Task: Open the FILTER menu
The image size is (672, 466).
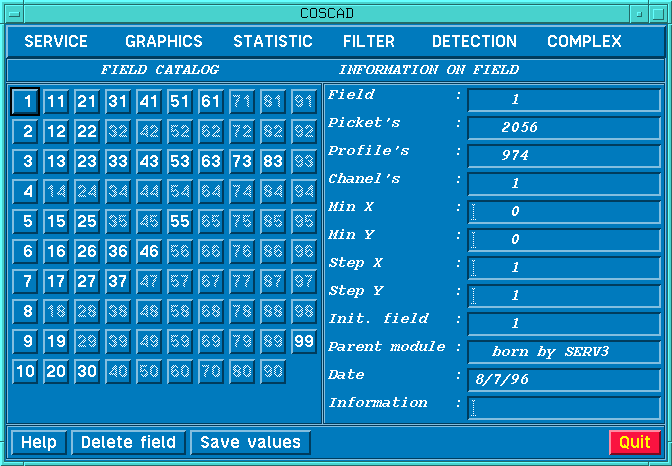Action: 369,42
